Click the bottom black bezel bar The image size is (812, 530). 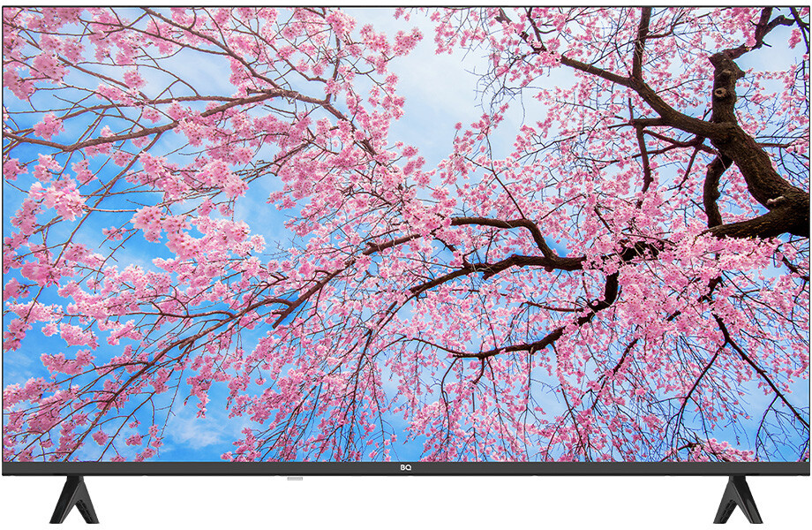405,468
